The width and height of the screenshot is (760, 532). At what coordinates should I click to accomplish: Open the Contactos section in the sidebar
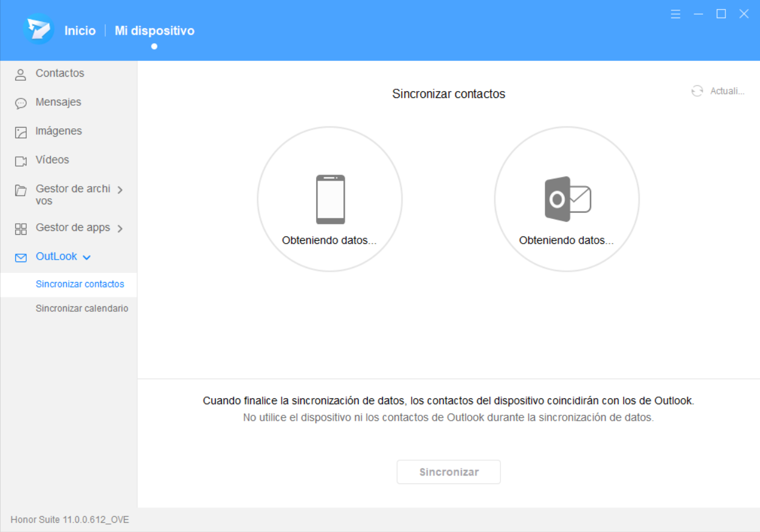21,73
